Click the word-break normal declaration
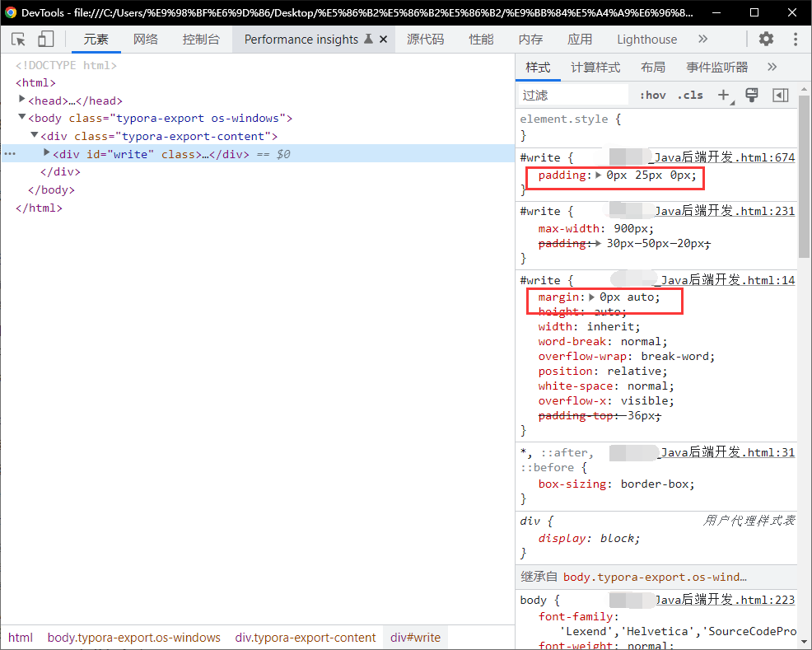This screenshot has width=812, height=650. [603, 342]
